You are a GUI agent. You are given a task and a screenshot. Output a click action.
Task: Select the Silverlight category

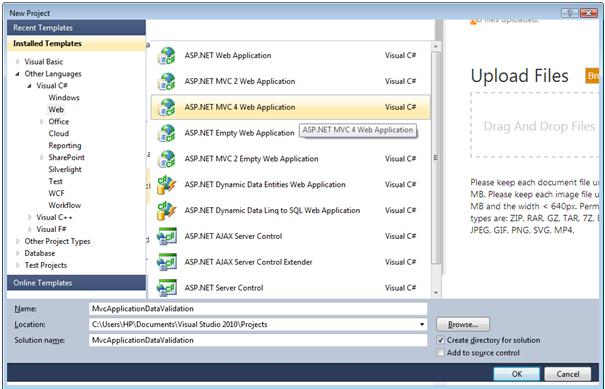(x=65, y=169)
